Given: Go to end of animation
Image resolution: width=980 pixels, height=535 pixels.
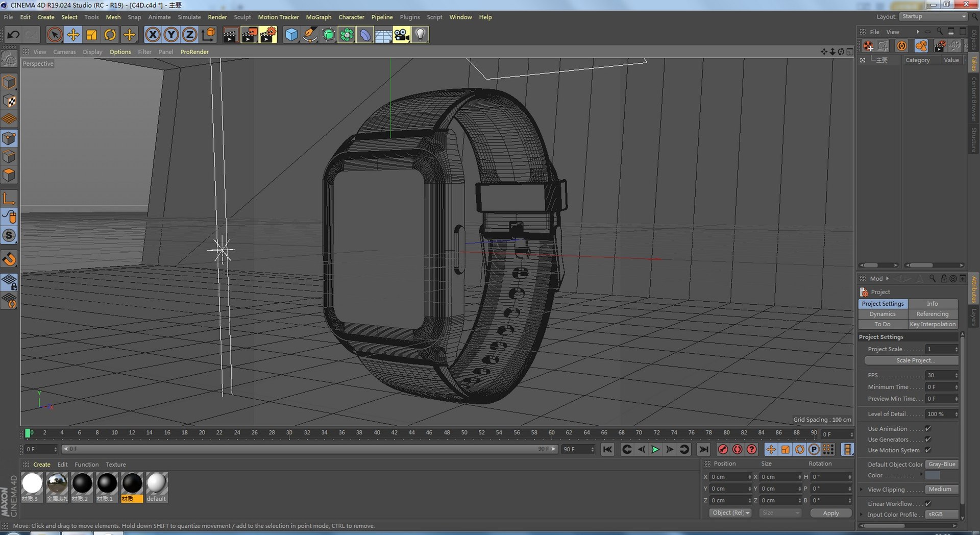Looking at the screenshot, I should click(x=703, y=449).
